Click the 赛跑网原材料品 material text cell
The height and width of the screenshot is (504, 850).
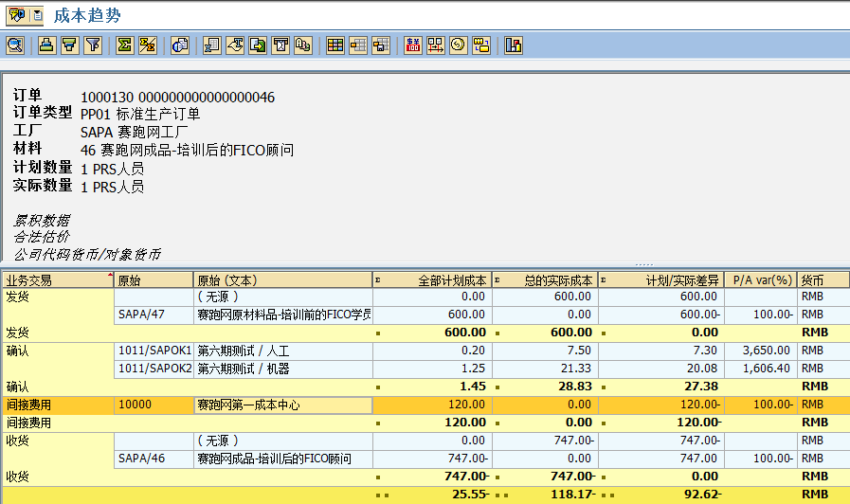tap(283, 315)
